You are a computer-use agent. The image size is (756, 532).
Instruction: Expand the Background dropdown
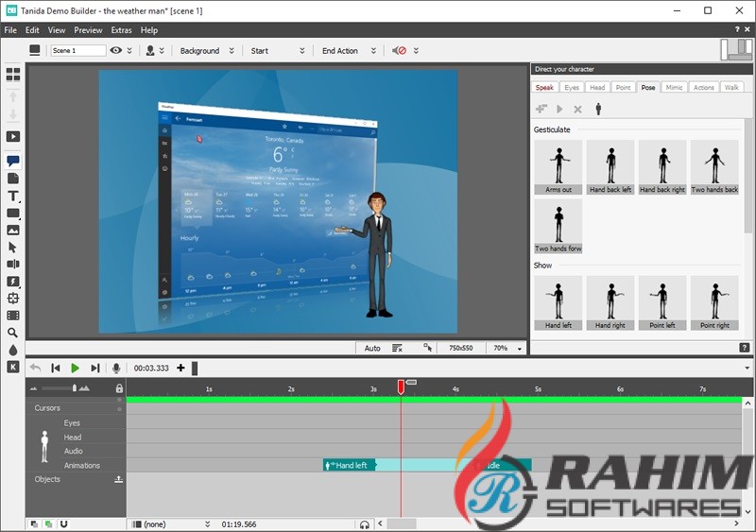pos(232,50)
